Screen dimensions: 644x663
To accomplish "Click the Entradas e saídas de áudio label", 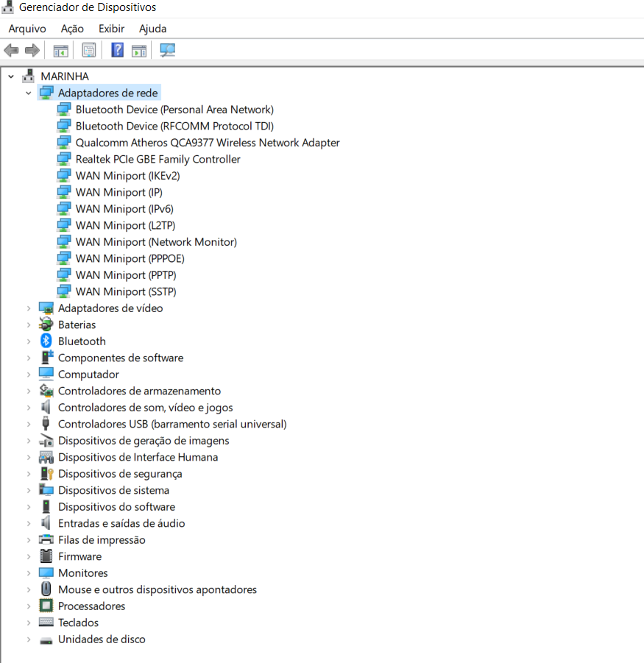I will tap(121, 523).
